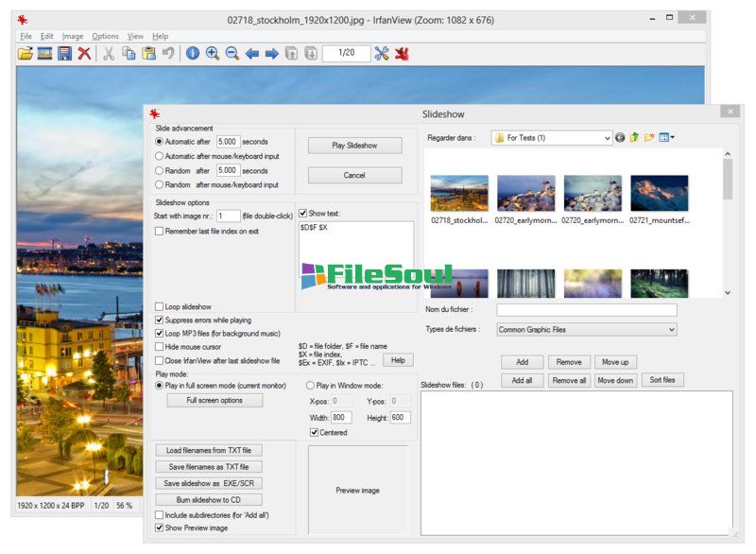Click the Nom du fichier text field

pos(586,310)
